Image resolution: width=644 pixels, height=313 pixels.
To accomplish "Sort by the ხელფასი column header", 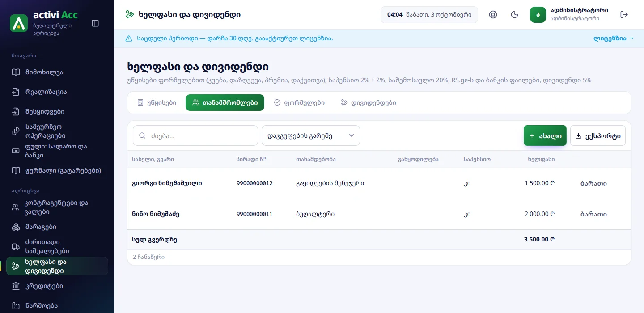I will coord(541,159).
